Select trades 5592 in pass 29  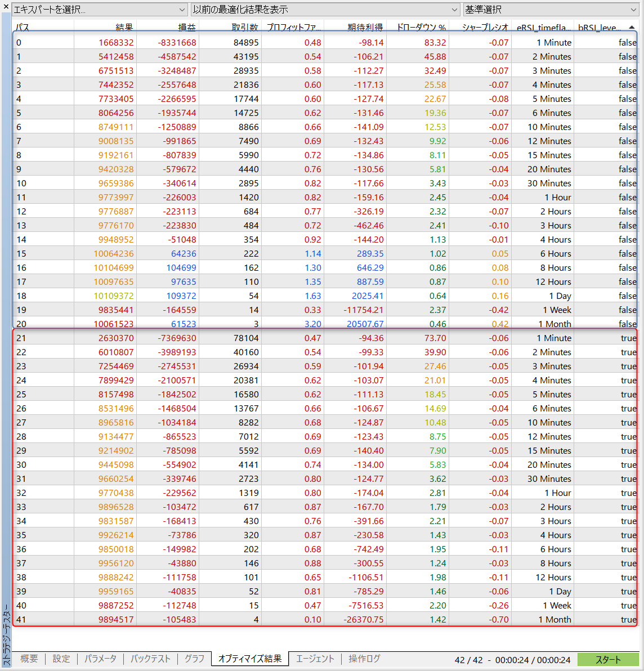click(249, 450)
